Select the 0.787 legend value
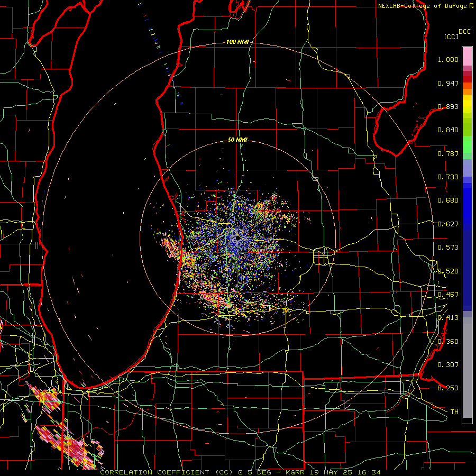The width and height of the screenshot is (476, 476). [x=448, y=153]
